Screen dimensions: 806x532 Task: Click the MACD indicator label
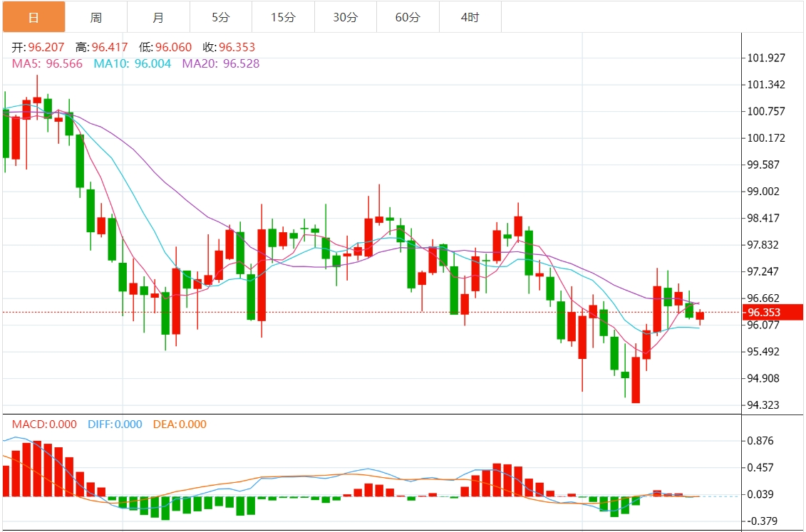[x=44, y=424]
